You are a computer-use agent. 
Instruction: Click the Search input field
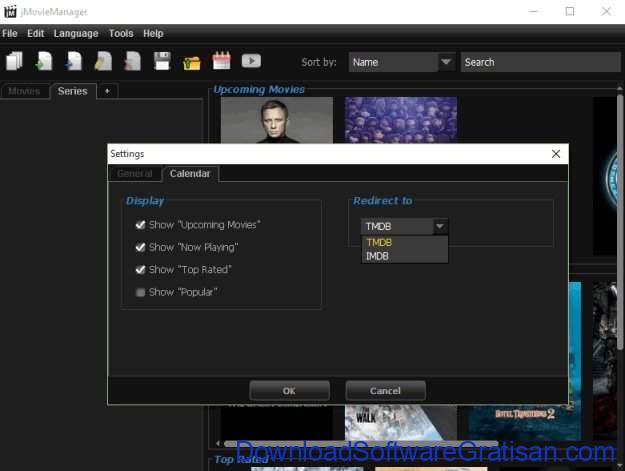point(540,62)
